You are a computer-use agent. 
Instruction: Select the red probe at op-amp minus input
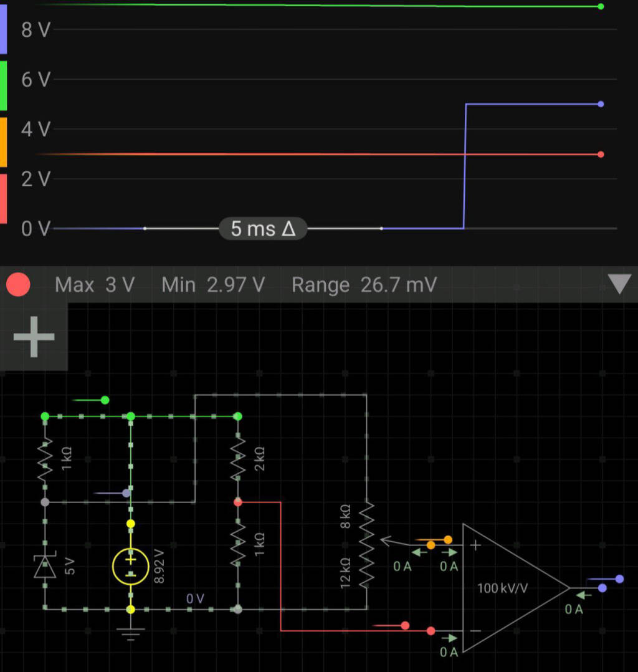[405, 625]
